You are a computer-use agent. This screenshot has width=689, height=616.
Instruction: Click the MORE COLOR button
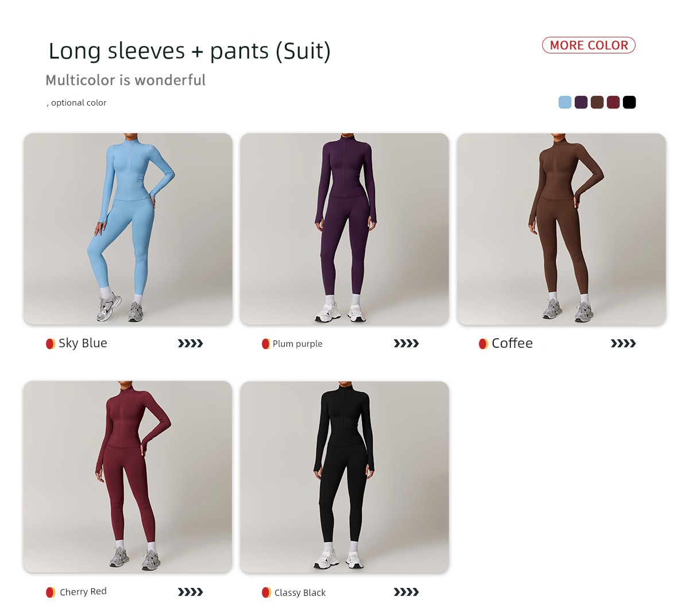click(x=589, y=45)
